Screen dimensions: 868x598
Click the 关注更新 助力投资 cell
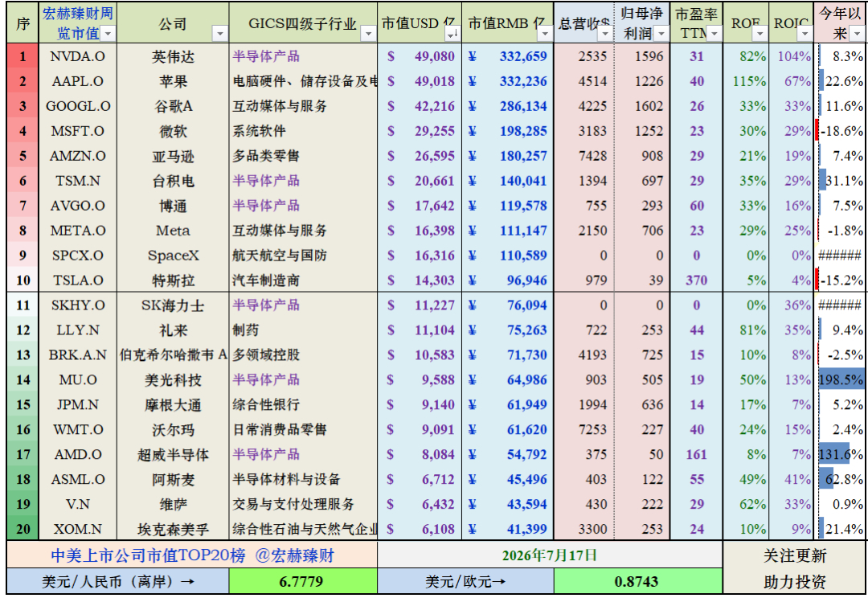(795, 568)
